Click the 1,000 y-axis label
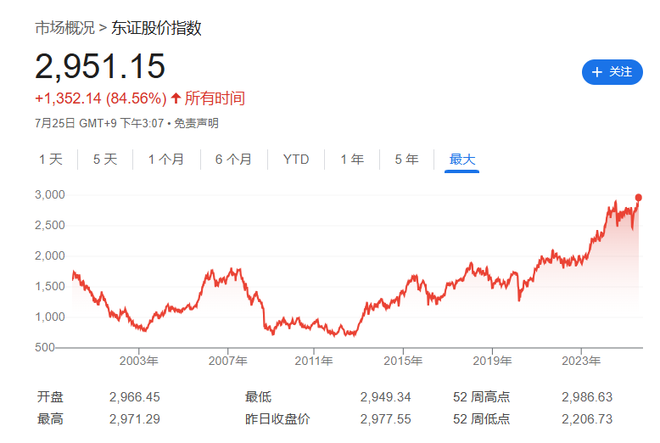This screenshot has height=443, width=660. tap(50, 317)
